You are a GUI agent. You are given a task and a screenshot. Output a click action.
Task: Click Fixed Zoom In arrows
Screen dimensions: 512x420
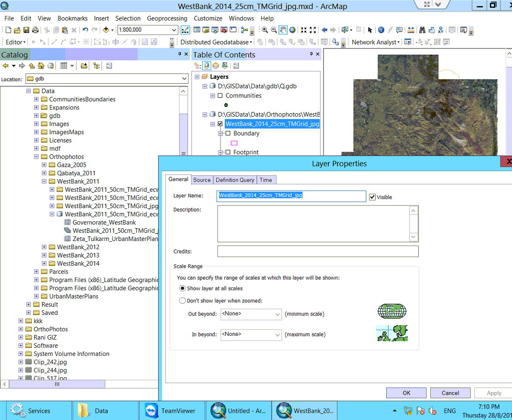coord(304,30)
